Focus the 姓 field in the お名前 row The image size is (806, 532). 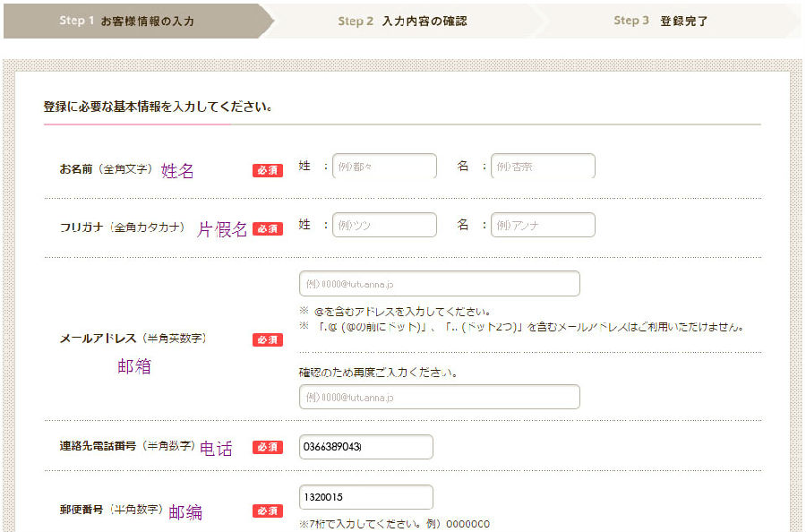pos(384,167)
